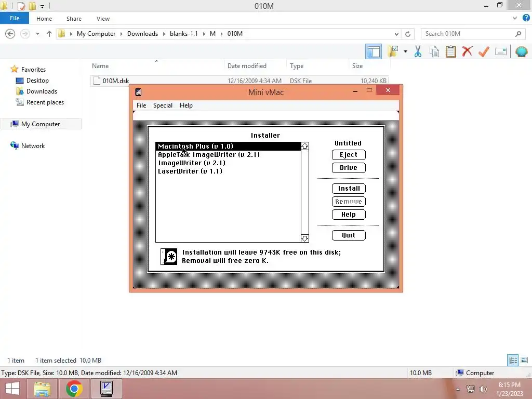This screenshot has height=399, width=532.
Task: Click the Up one level arrow
Action: tap(49, 34)
